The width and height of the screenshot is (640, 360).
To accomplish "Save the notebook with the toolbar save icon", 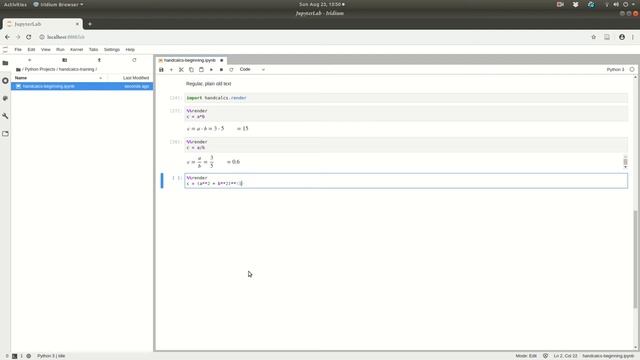I will point(161,70).
